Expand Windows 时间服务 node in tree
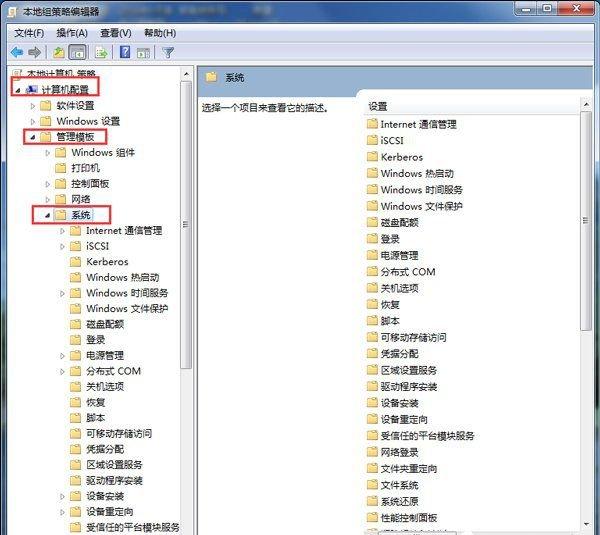600x535 pixels. click(x=62, y=294)
